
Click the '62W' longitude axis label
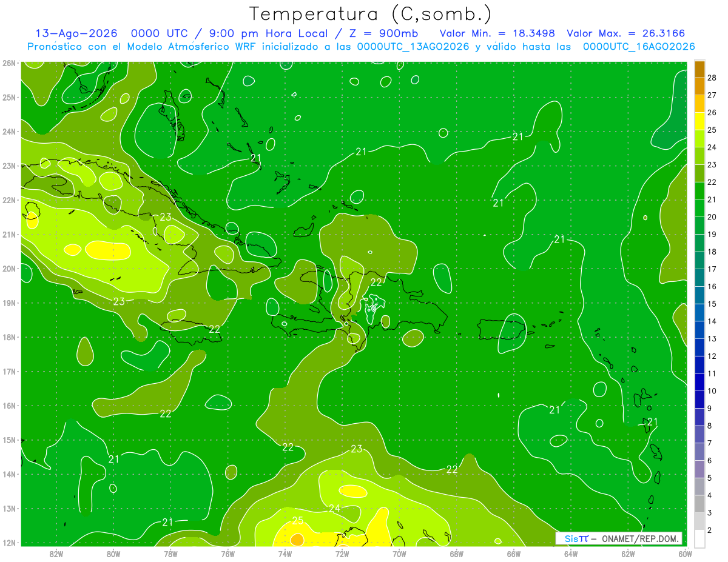coord(628,553)
